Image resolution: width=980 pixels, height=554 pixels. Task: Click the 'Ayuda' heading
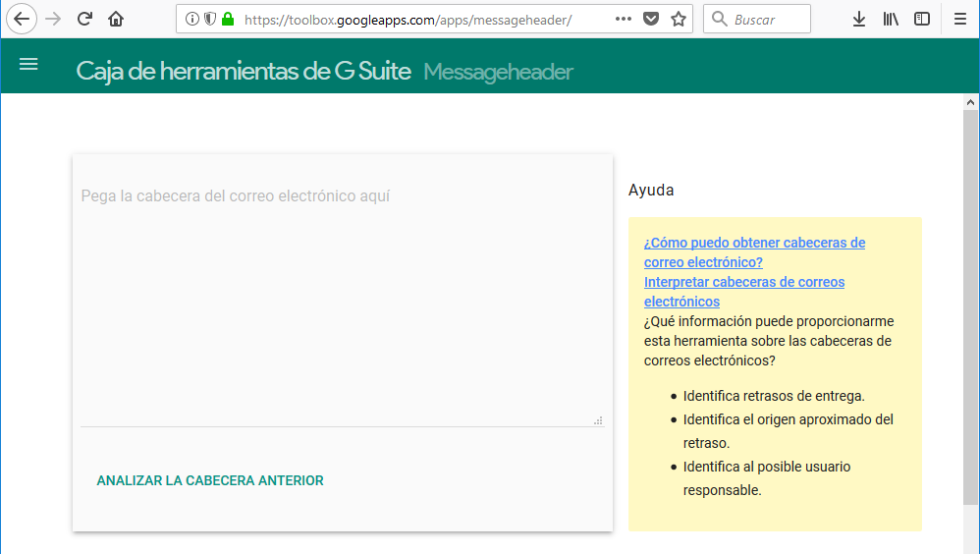coord(651,191)
